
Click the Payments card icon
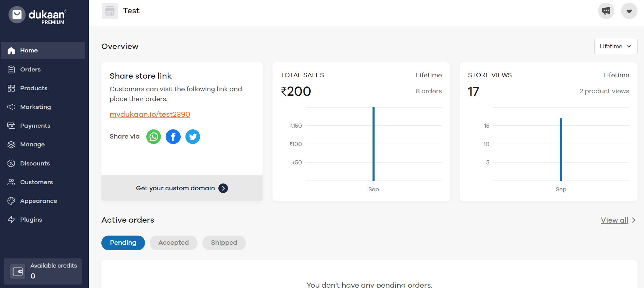(11, 126)
